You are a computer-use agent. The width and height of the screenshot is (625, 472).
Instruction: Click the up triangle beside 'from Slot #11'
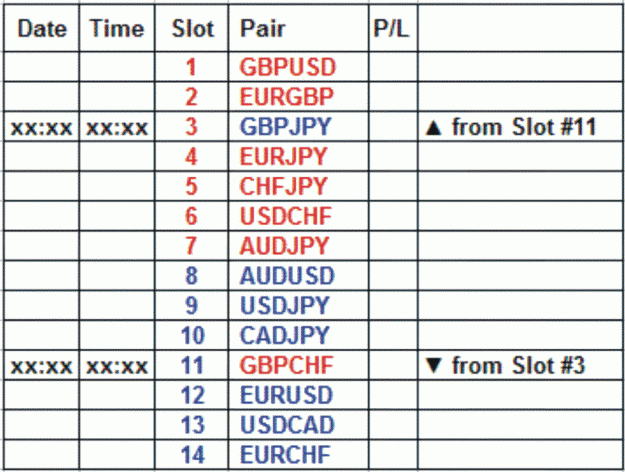coord(434,128)
